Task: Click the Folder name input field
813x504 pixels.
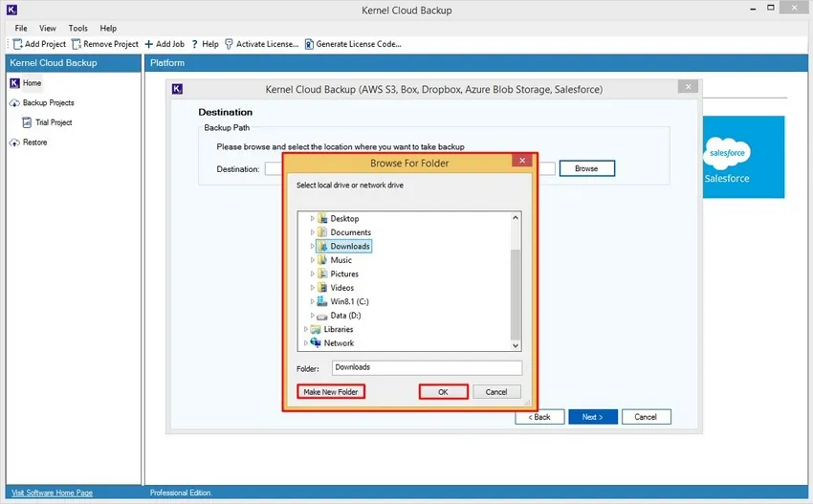Action: click(427, 367)
